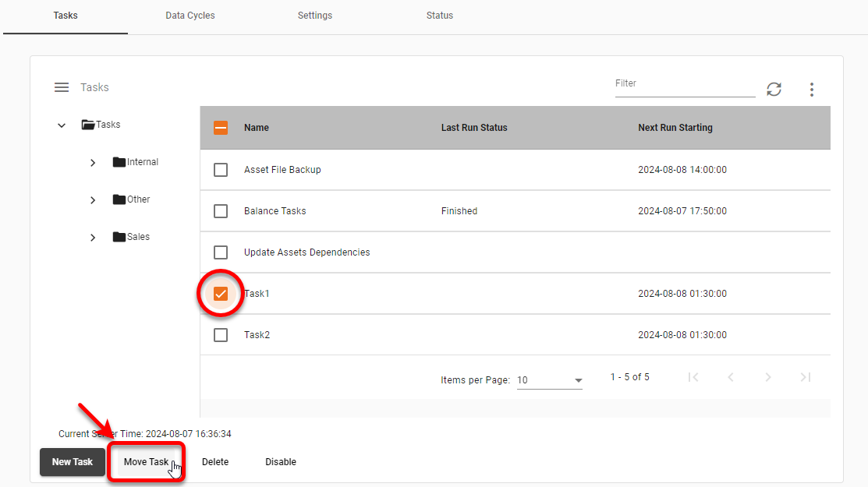Viewport: 868px width, 487px height.
Task: Create a new task with New Task button
Action: click(72, 461)
